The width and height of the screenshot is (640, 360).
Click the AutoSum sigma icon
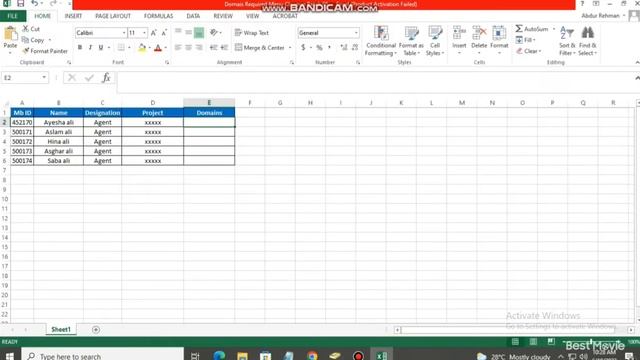(519, 29)
